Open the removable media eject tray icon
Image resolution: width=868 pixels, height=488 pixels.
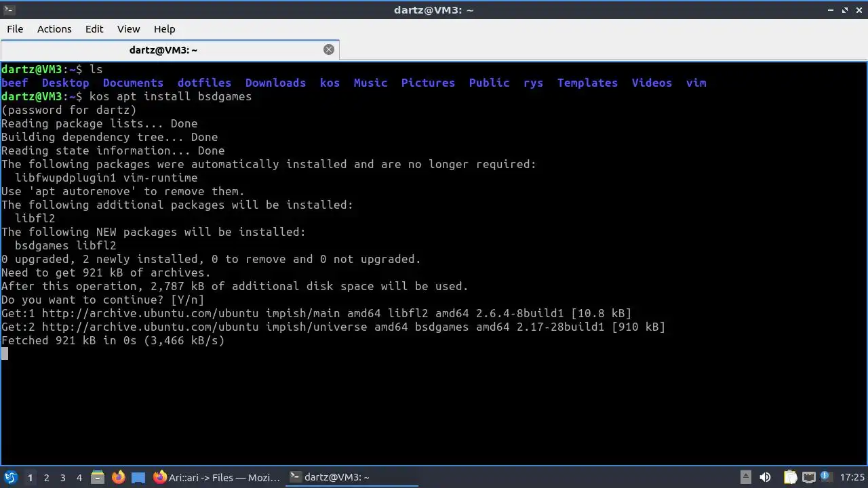[745, 477]
